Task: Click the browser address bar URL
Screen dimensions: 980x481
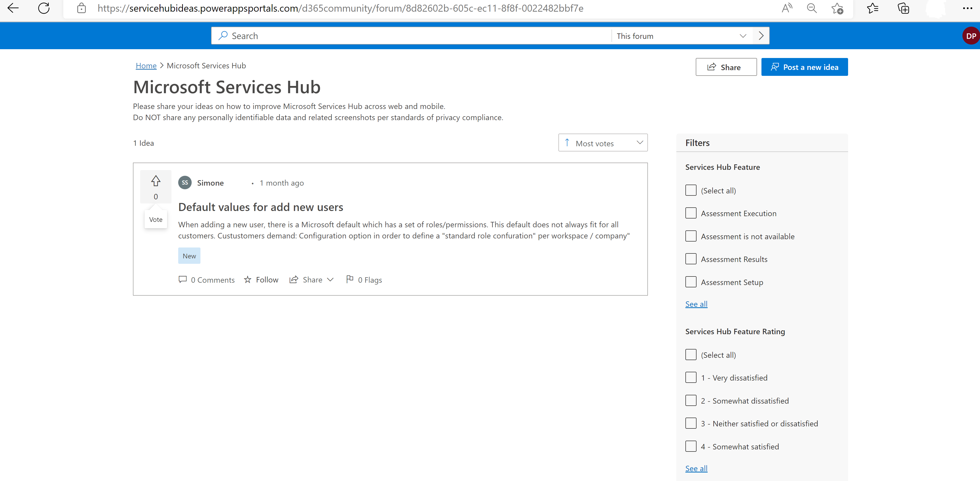Action: 340,8
